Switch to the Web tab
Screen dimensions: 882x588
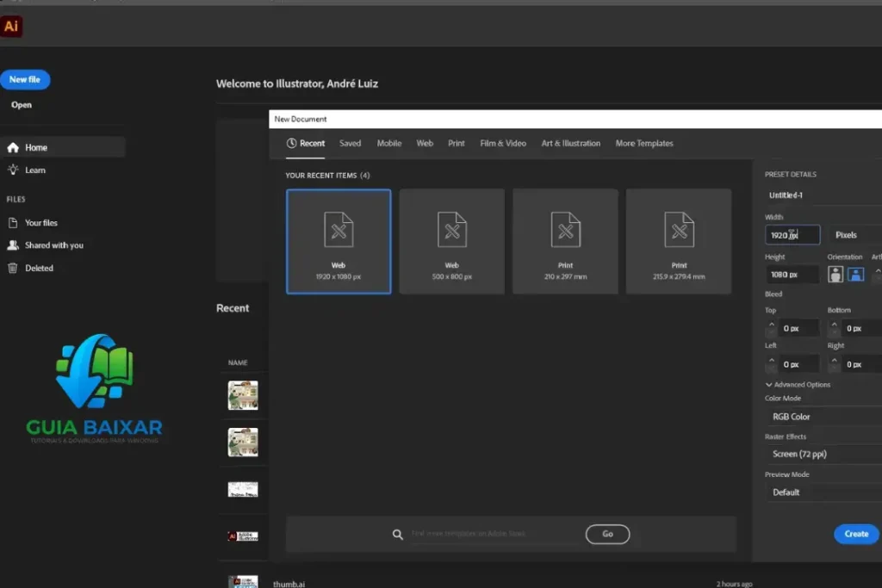(x=425, y=144)
